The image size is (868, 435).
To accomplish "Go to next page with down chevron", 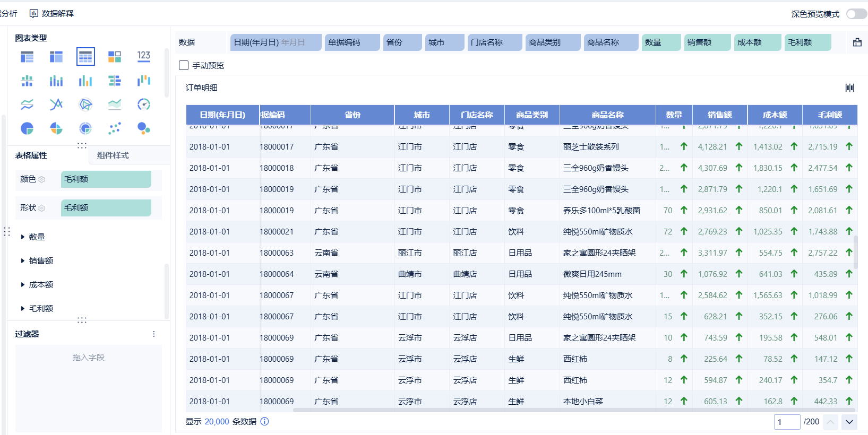I will click(x=849, y=422).
